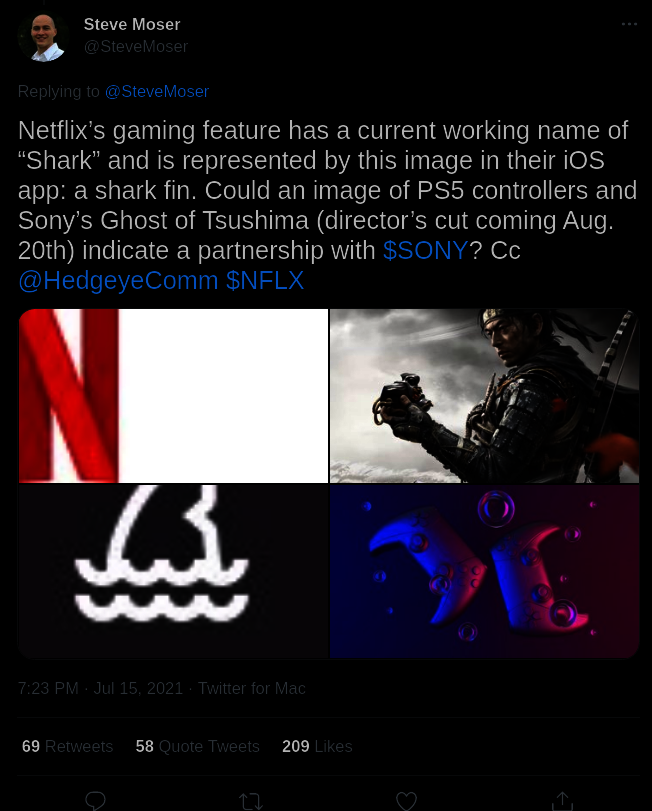Viewport: 652px width, 811px height.
Task: Click the 7:23 PM Jul 15, 2021 timestamp
Action: click(100, 688)
